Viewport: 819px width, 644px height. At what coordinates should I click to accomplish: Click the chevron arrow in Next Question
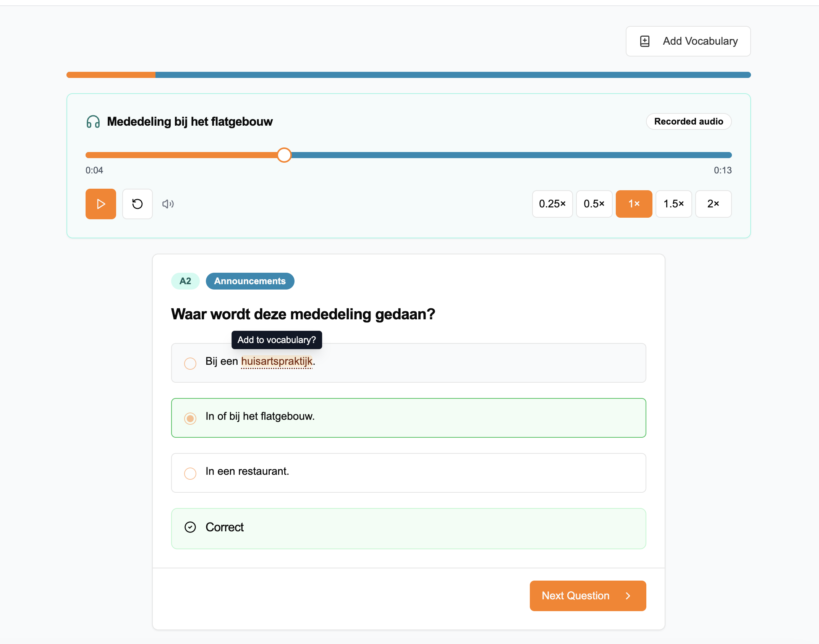coord(628,596)
